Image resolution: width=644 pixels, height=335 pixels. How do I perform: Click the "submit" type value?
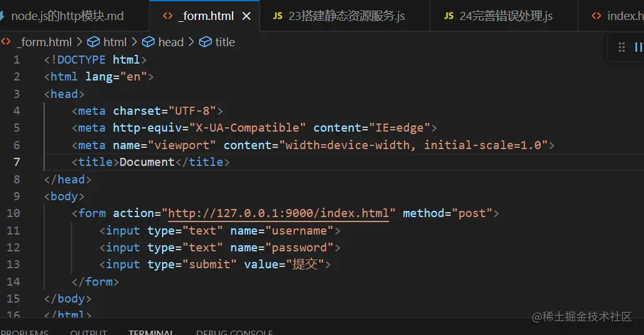(209, 265)
